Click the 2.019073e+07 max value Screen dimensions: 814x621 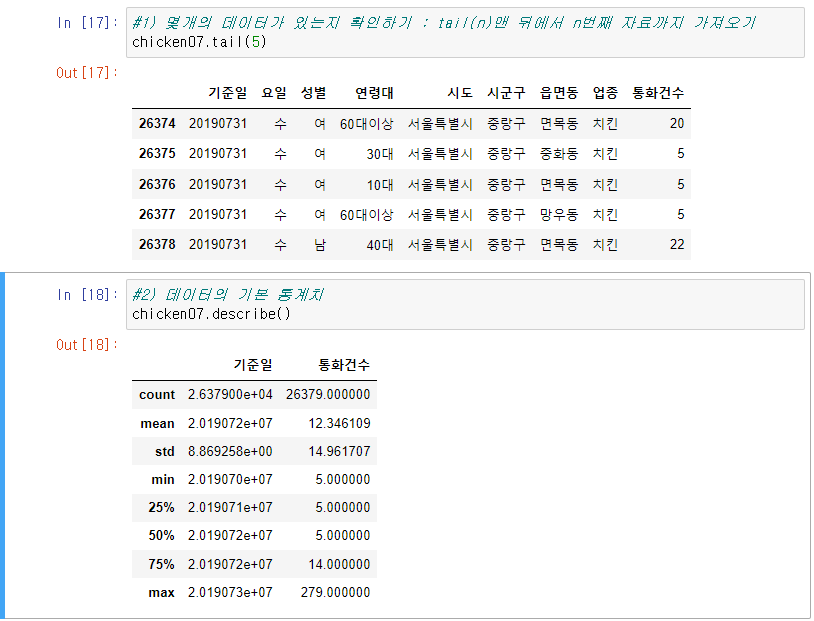230,592
